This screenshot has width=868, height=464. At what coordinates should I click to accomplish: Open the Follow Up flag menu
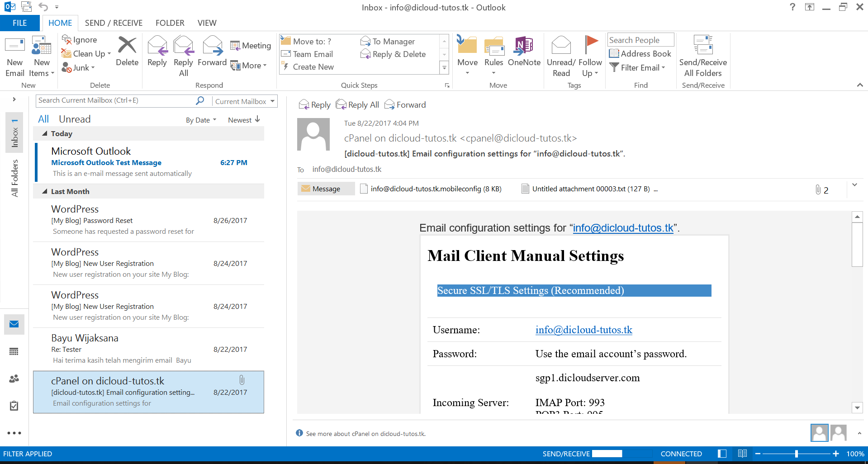click(x=590, y=56)
